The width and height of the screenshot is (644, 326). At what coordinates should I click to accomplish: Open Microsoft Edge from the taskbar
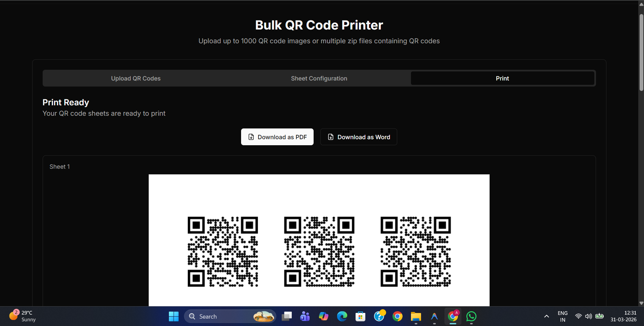342,316
